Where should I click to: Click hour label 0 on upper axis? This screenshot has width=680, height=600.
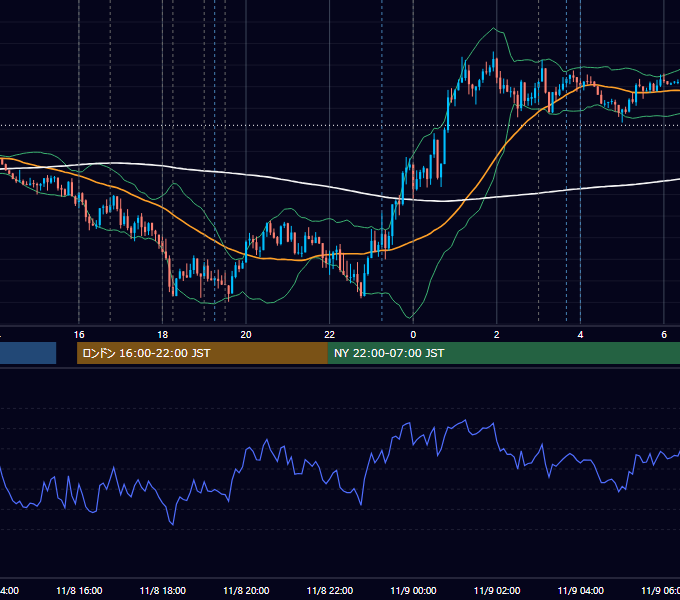click(413, 335)
